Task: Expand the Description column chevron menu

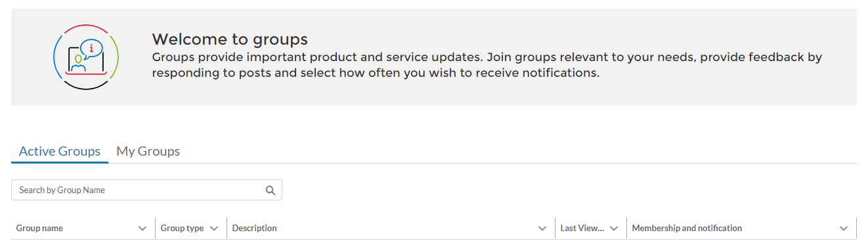Action: point(542,229)
